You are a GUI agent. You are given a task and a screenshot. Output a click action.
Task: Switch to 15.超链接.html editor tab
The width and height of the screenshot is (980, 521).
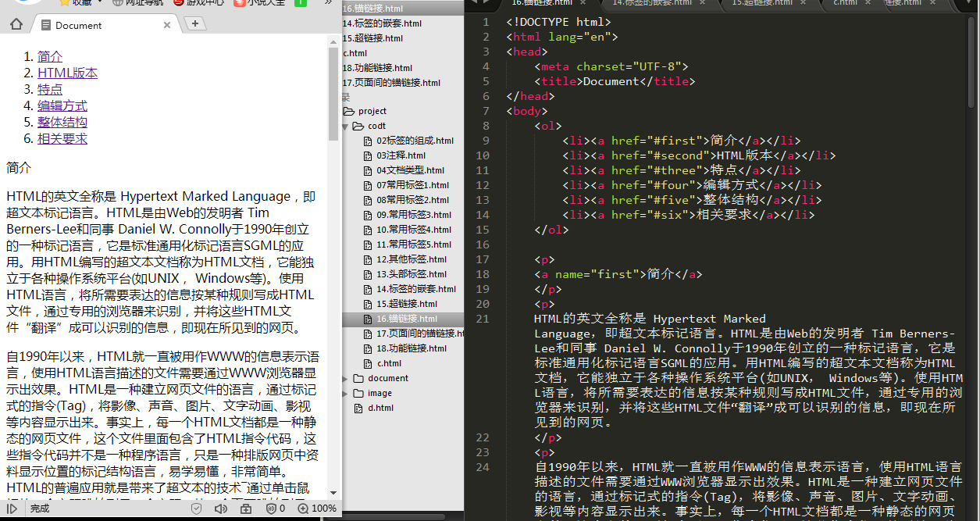coord(761,3)
